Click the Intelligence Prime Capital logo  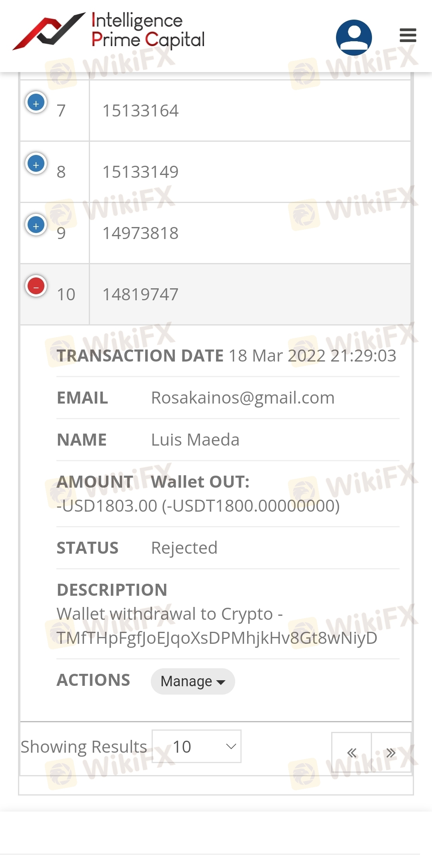(109, 31)
